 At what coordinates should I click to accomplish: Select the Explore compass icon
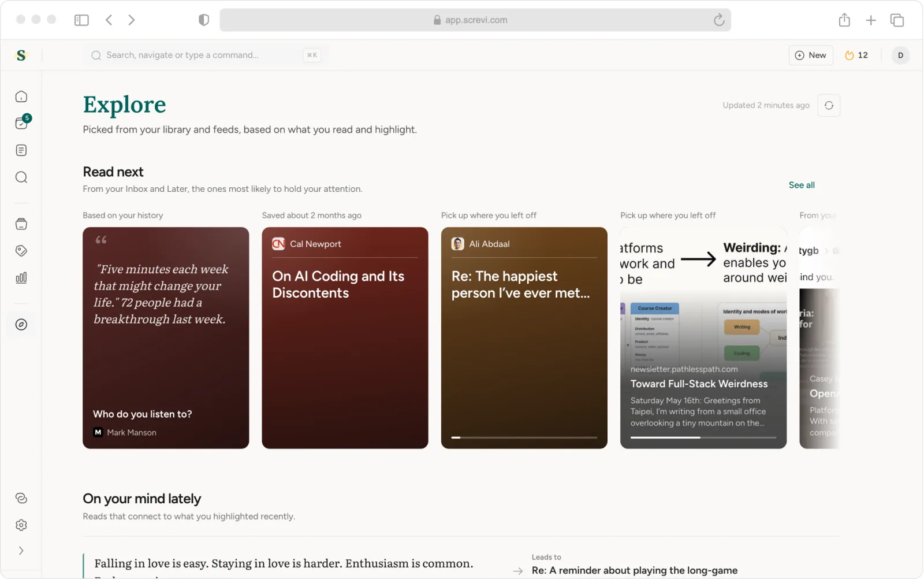point(21,325)
